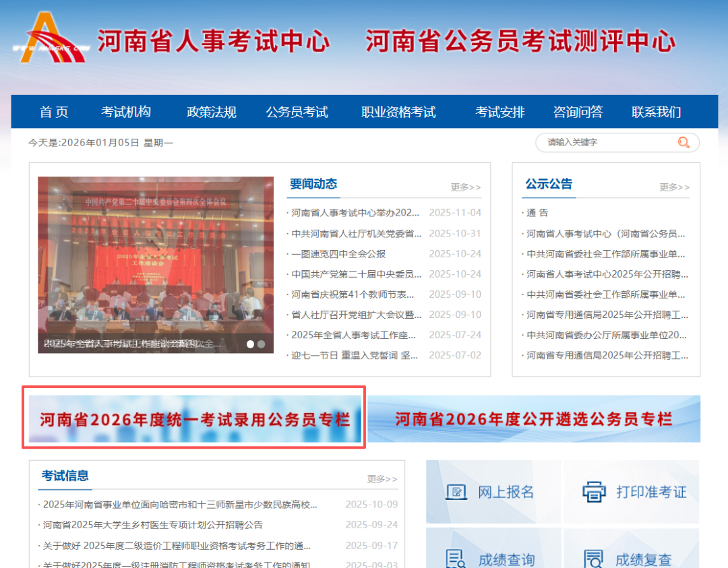Click the 成绩复查 score review icon
This screenshot has height=568, width=728.
tap(593, 559)
